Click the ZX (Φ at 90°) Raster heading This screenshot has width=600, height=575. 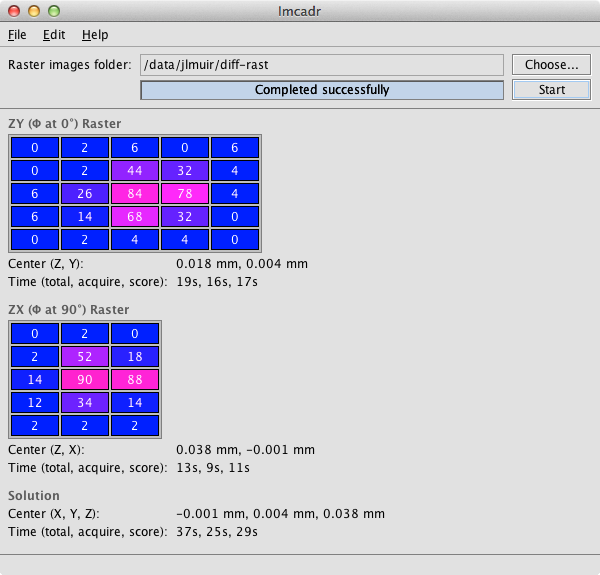tap(68, 309)
